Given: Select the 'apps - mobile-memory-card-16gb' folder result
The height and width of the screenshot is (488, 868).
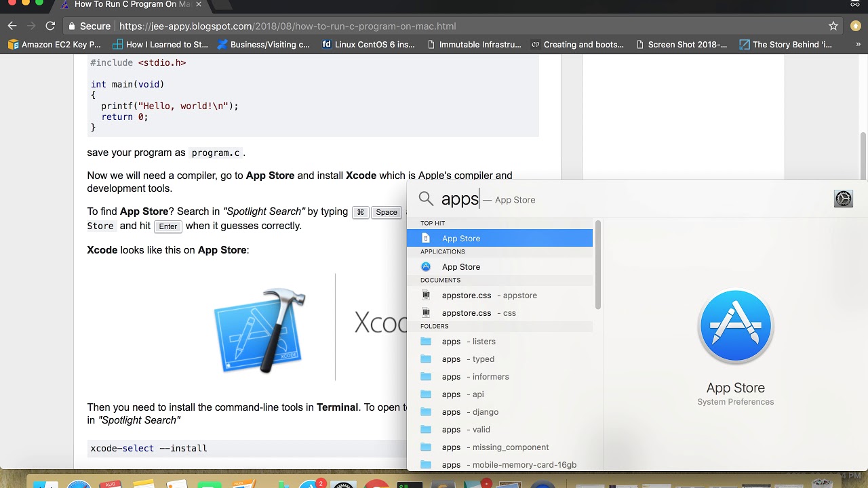Looking at the screenshot, I should click(x=500, y=464).
